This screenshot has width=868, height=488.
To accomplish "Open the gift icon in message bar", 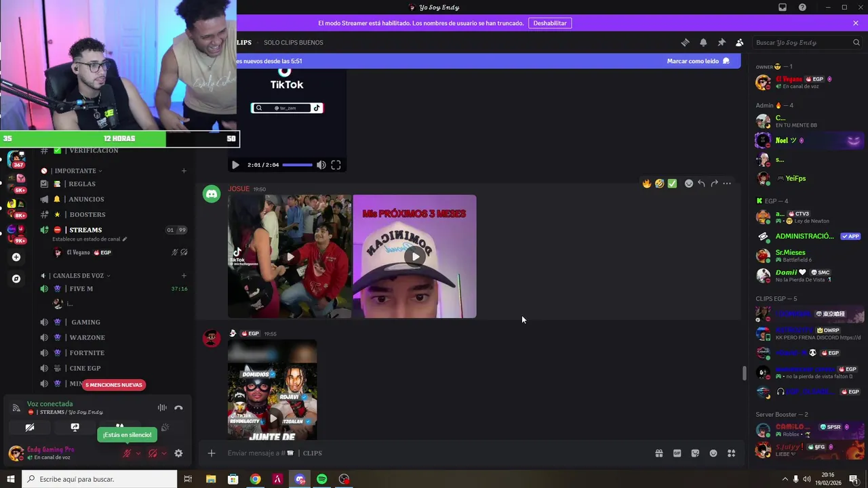I will pyautogui.click(x=659, y=453).
